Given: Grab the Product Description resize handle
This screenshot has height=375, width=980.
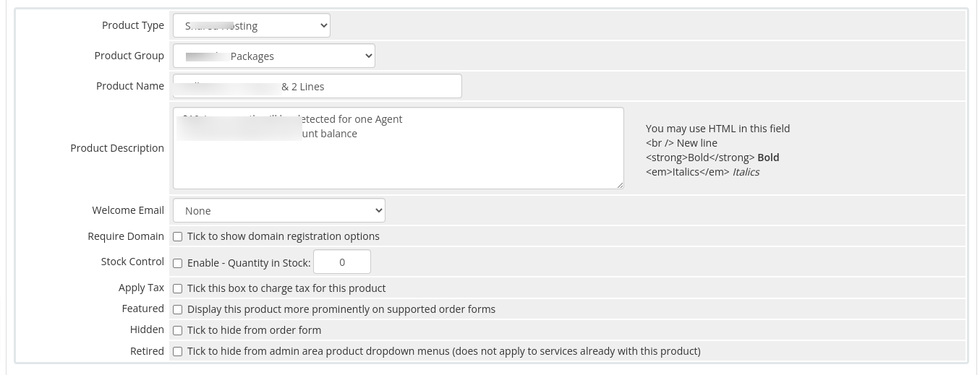Looking at the screenshot, I should [x=619, y=185].
